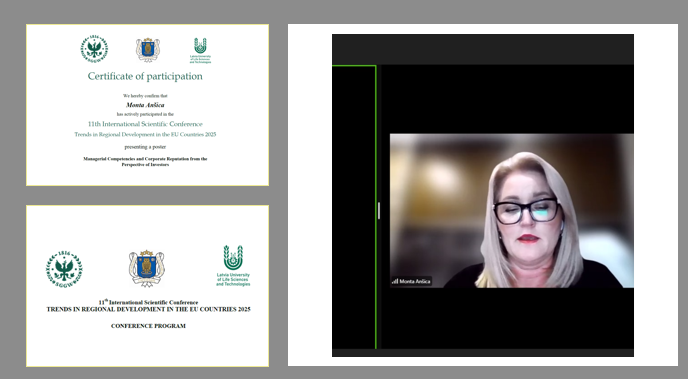Image resolution: width=688 pixels, height=379 pixels.
Task: Click the SGGW 1816 logo on the conference program
Action: (x=64, y=269)
